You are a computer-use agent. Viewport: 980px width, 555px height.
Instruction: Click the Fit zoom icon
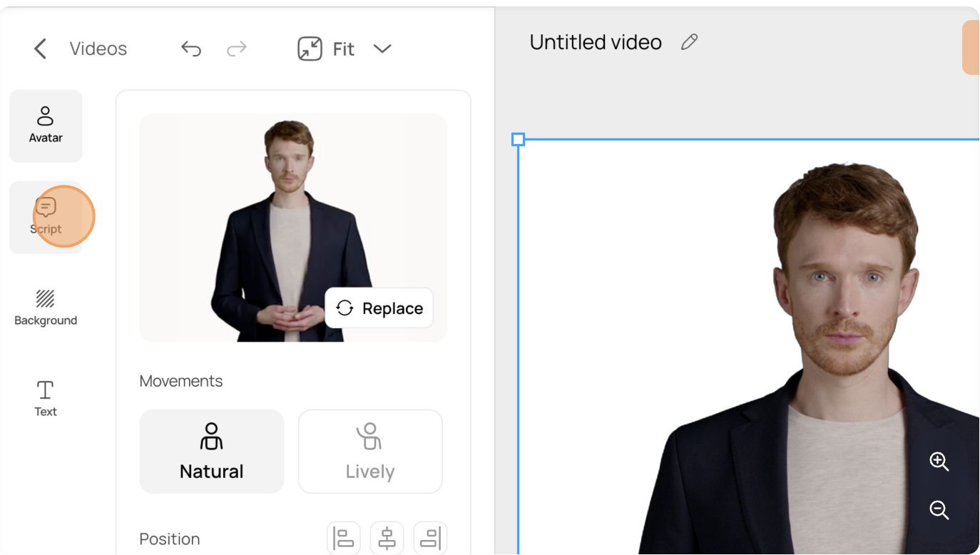click(310, 49)
